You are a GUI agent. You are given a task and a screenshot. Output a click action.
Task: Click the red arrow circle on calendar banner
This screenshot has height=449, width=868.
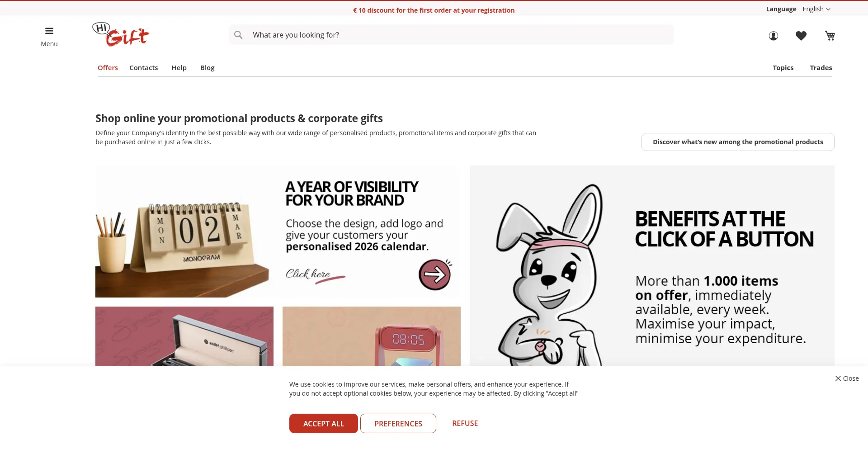[434, 274]
